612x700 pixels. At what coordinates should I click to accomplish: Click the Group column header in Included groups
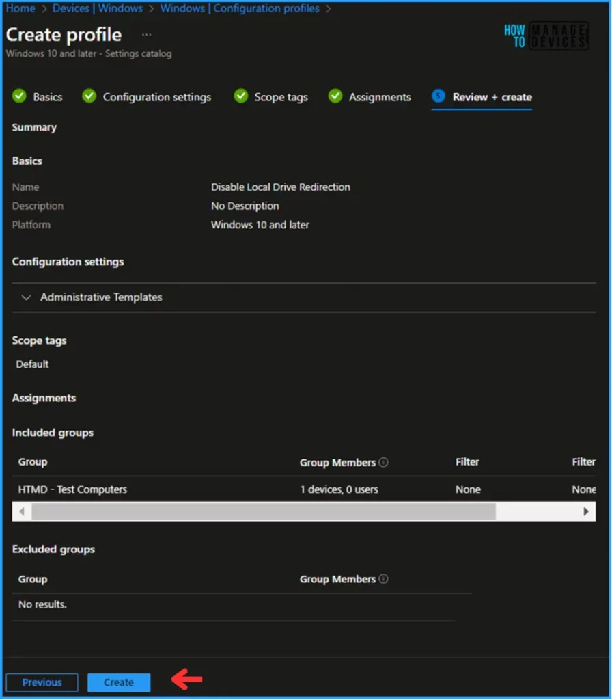click(x=33, y=462)
